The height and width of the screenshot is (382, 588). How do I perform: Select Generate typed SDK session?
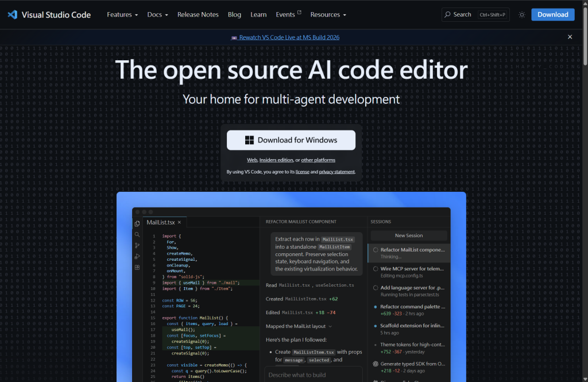coord(409,367)
